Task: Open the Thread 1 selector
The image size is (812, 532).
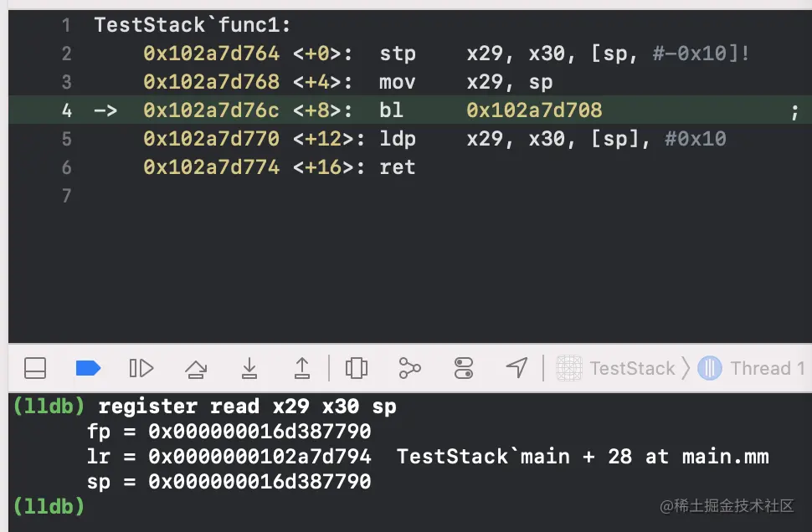Action: (x=752, y=368)
